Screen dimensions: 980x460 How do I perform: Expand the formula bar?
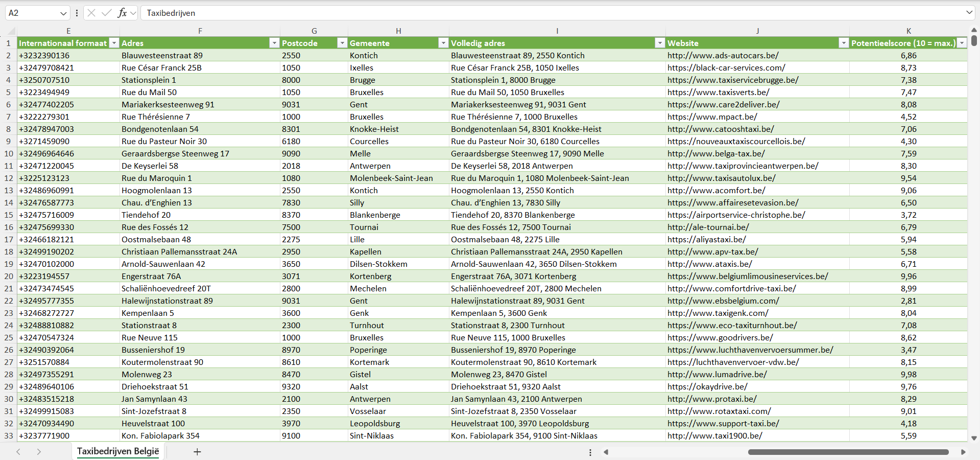[x=969, y=13]
